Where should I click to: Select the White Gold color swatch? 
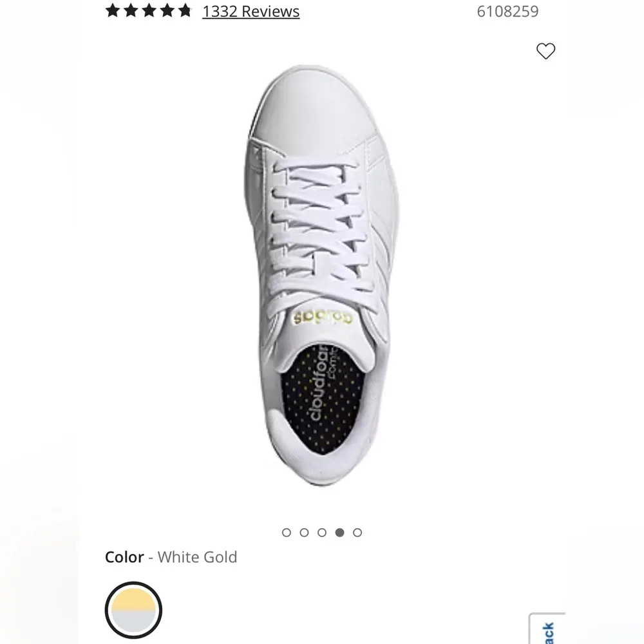pyautogui.click(x=133, y=609)
